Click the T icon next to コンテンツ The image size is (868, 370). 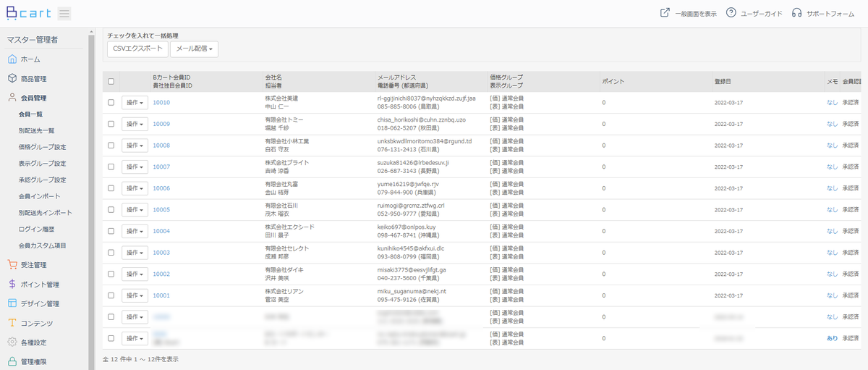coord(12,323)
